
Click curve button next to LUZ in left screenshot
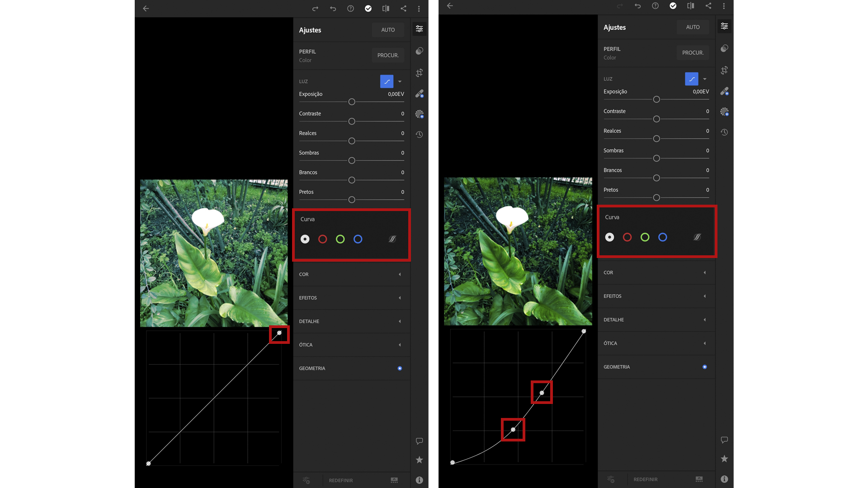click(387, 81)
